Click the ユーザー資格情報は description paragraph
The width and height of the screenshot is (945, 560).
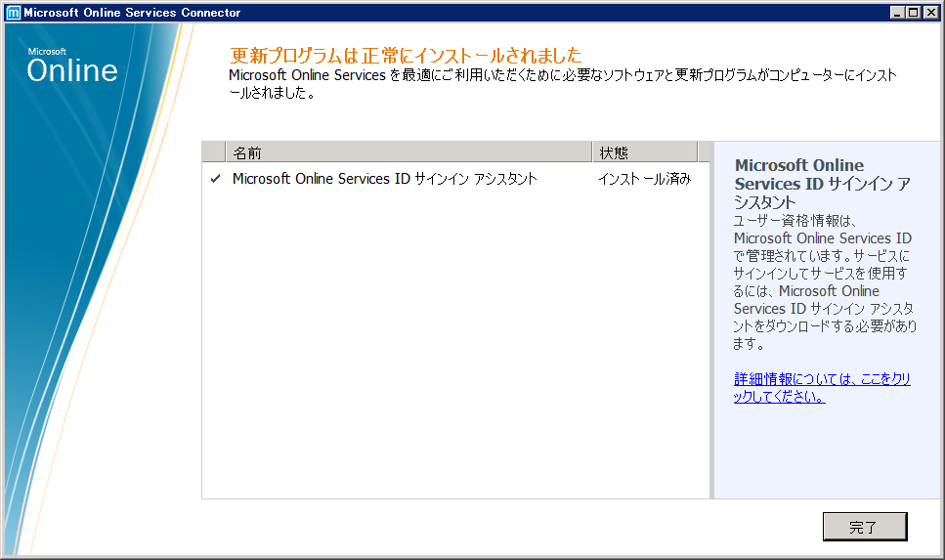pos(825,282)
